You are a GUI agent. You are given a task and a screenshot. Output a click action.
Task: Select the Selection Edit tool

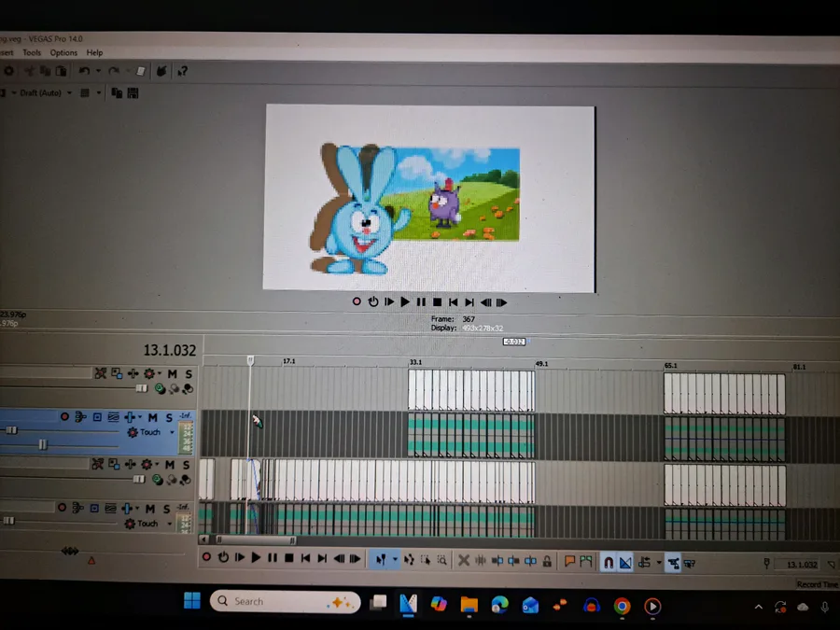click(426, 560)
